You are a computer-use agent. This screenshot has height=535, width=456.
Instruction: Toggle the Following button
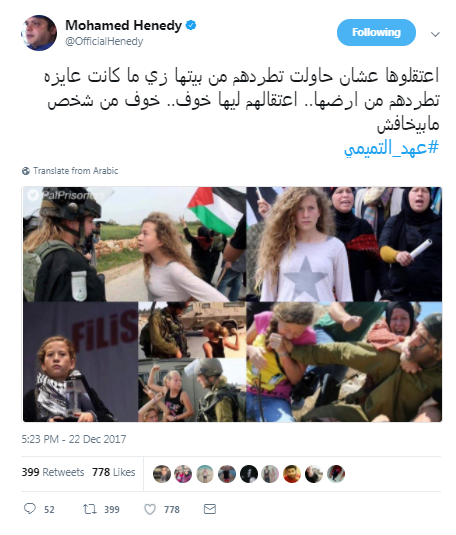click(376, 32)
